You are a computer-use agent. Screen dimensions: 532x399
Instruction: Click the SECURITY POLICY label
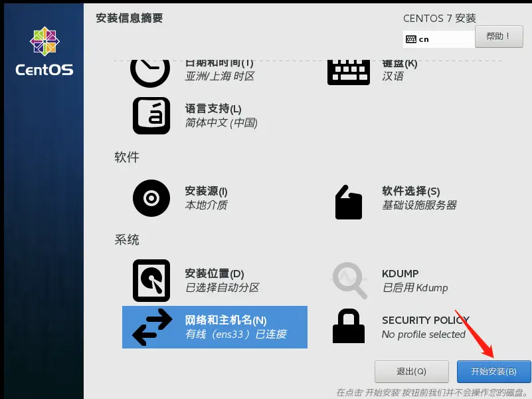(x=425, y=320)
